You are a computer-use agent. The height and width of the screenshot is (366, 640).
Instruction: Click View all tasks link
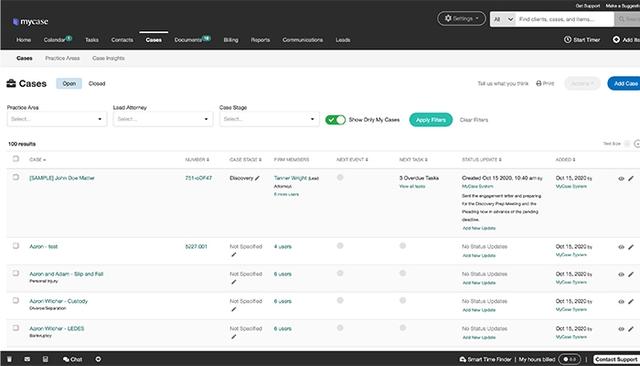412,186
